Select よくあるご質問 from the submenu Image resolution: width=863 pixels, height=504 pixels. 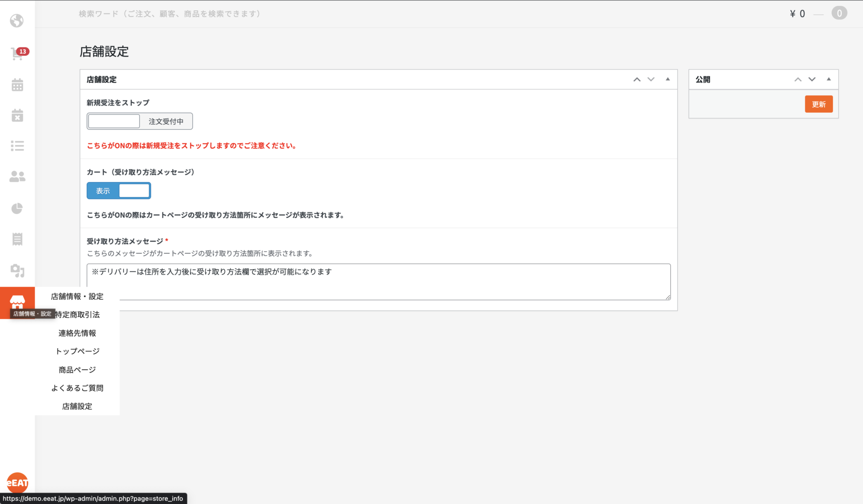[x=77, y=388]
